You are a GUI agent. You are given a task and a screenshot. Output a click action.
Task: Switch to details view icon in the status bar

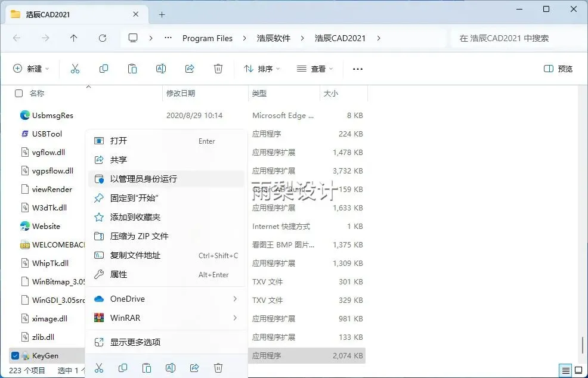(x=566, y=370)
